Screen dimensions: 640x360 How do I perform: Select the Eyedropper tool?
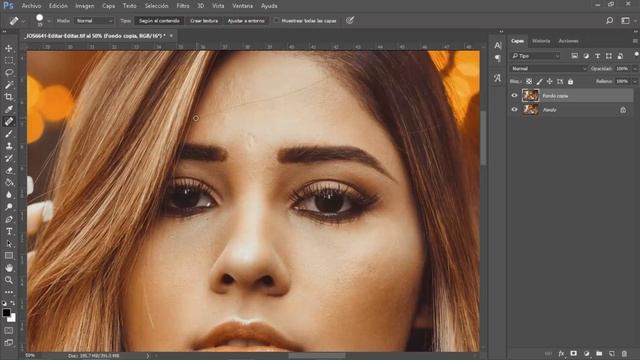tap(9, 109)
